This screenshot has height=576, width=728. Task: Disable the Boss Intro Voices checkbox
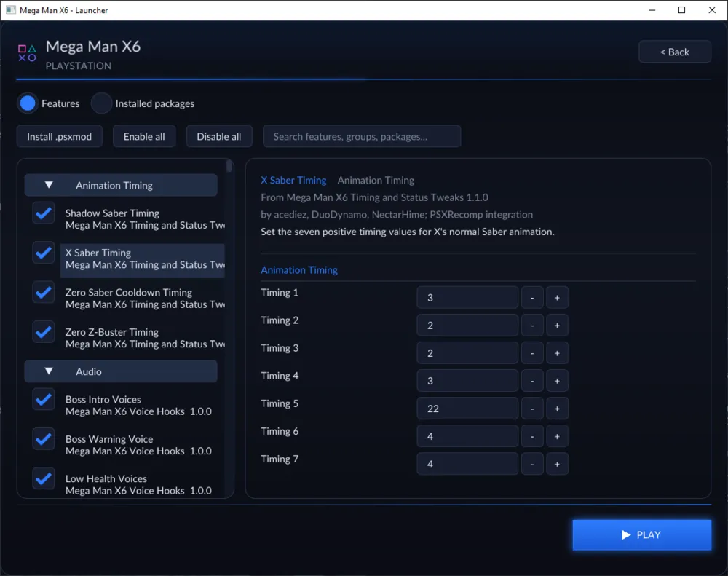pos(44,400)
